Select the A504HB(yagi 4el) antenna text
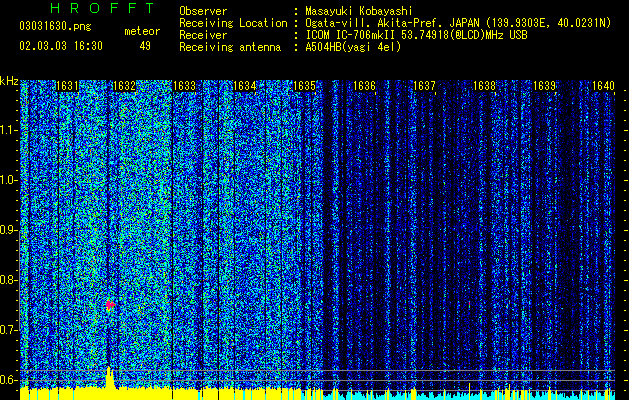The image size is (629, 400). click(353, 47)
